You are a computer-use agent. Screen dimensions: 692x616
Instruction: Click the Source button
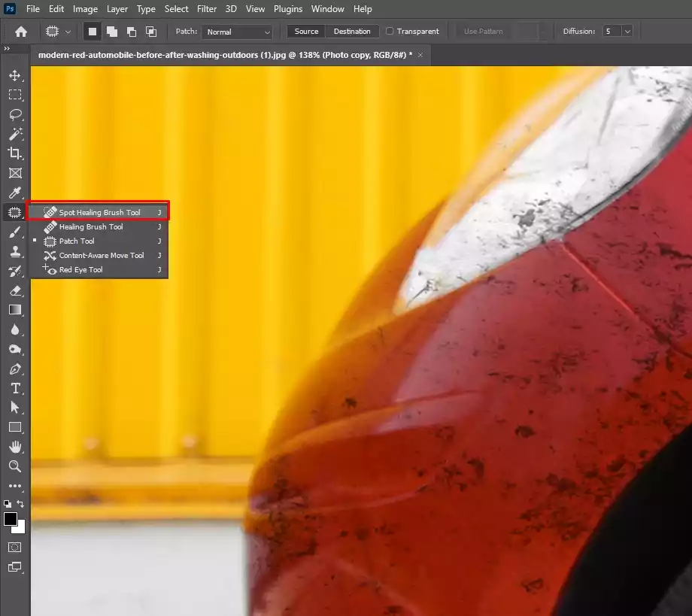coord(306,32)
